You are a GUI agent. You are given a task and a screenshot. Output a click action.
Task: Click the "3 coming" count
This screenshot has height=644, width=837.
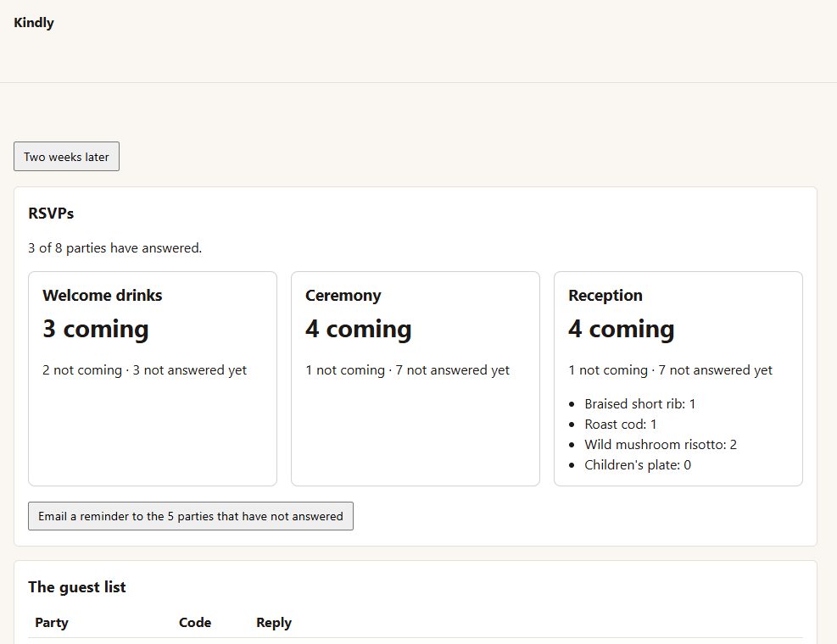coord(96,329)
